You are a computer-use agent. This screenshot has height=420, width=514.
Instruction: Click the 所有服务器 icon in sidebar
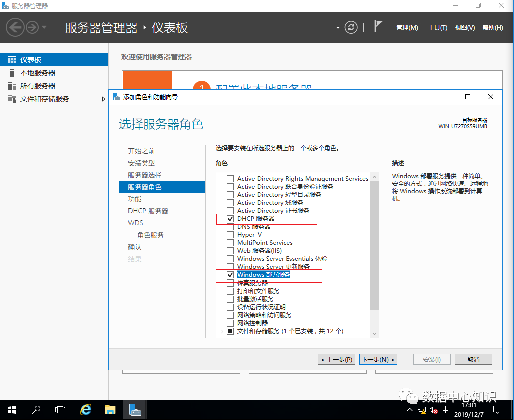(x=12, y=86)
